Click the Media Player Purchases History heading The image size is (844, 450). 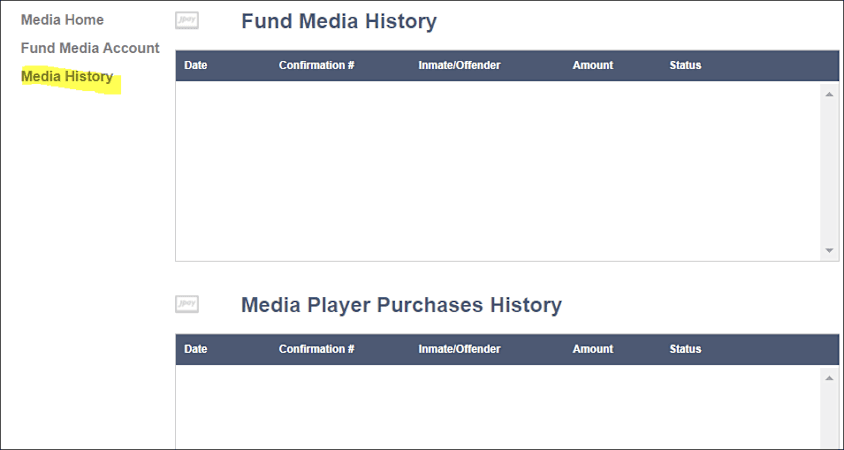[x=401, y=305]
